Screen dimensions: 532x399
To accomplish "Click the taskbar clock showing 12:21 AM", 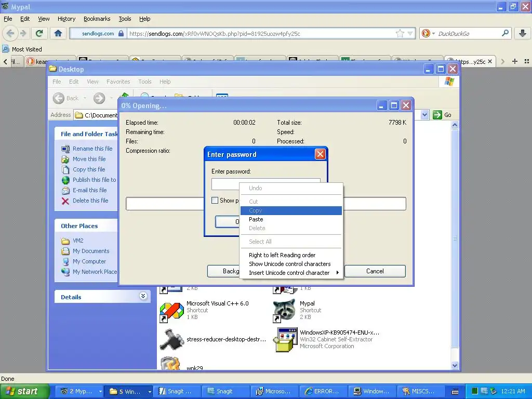I will click(513, 391).
